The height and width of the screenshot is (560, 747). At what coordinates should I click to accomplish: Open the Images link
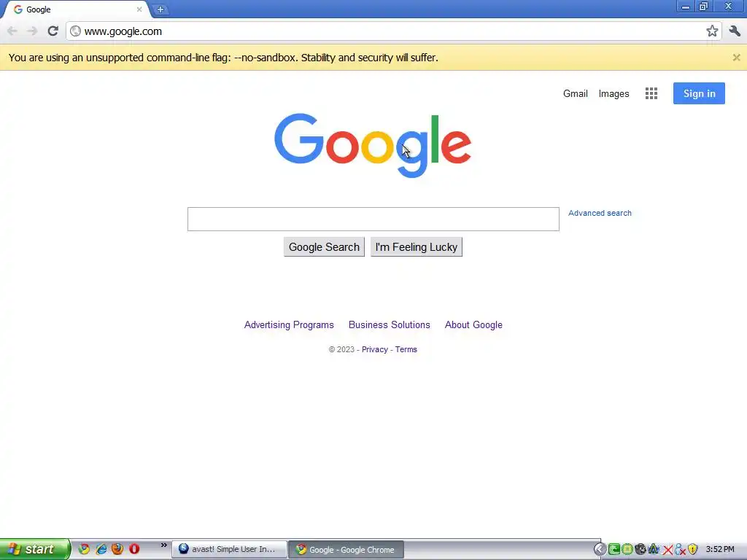pos(614,94)
